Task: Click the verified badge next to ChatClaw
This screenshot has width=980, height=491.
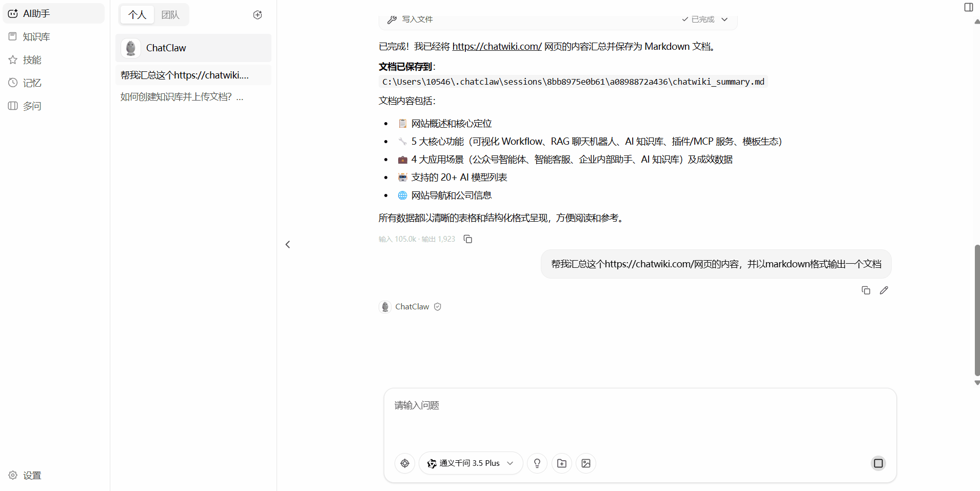Action: click(x=437, y=306)
